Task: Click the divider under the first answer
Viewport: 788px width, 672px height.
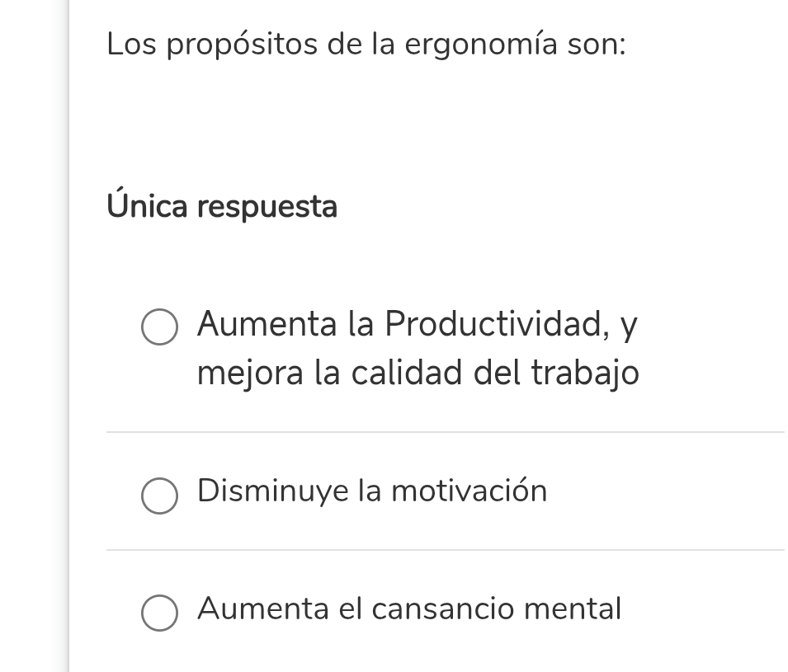Action: tap(446, 431)
